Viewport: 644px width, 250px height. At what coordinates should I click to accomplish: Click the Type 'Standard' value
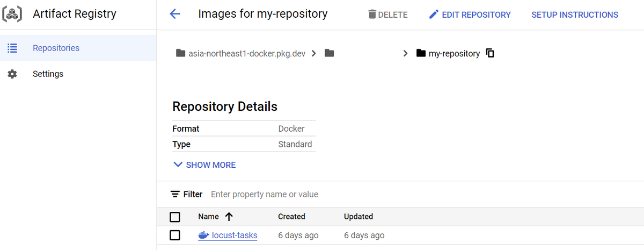click(295, 144)
